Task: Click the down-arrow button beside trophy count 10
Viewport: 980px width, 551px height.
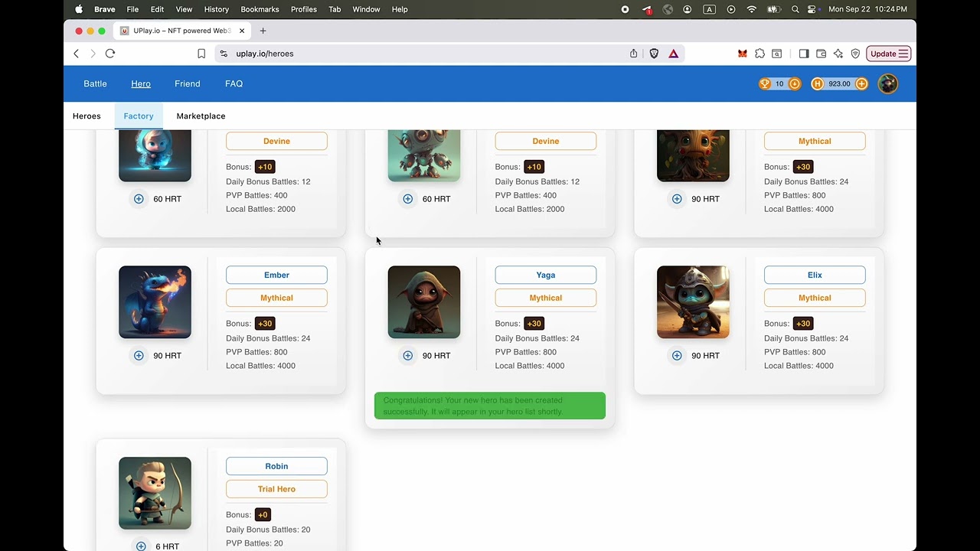Action: (x=795, y=83)
